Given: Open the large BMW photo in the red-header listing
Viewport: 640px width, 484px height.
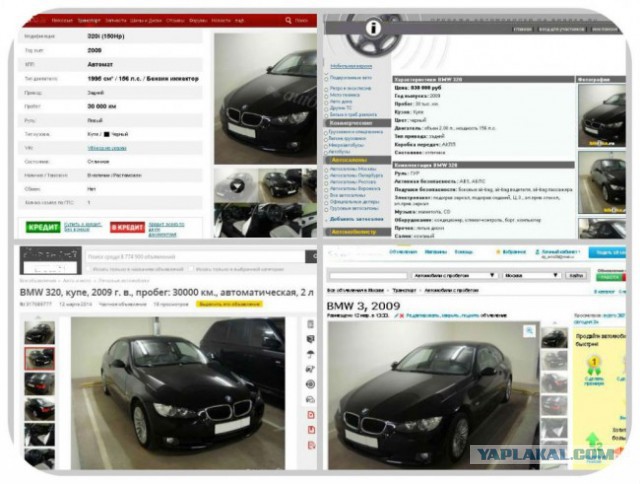Looking at the screenshot, I should [x=265, y=99].
